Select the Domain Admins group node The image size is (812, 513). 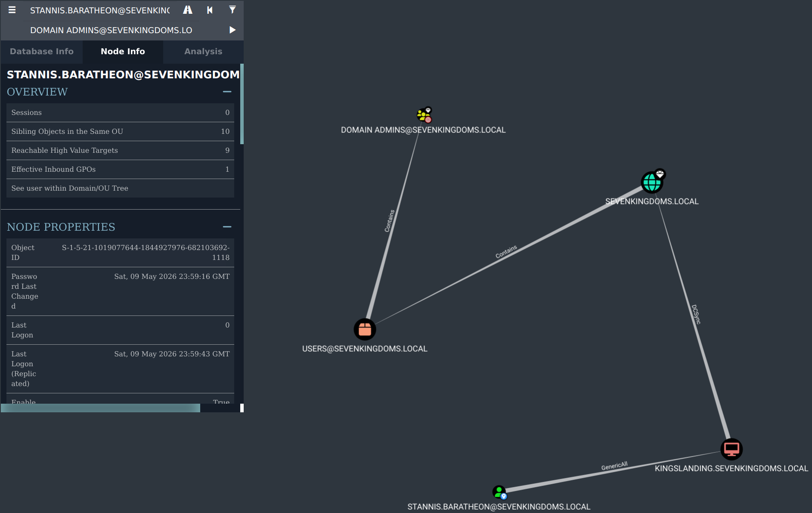pyautogui.click(x=424, y=115)
